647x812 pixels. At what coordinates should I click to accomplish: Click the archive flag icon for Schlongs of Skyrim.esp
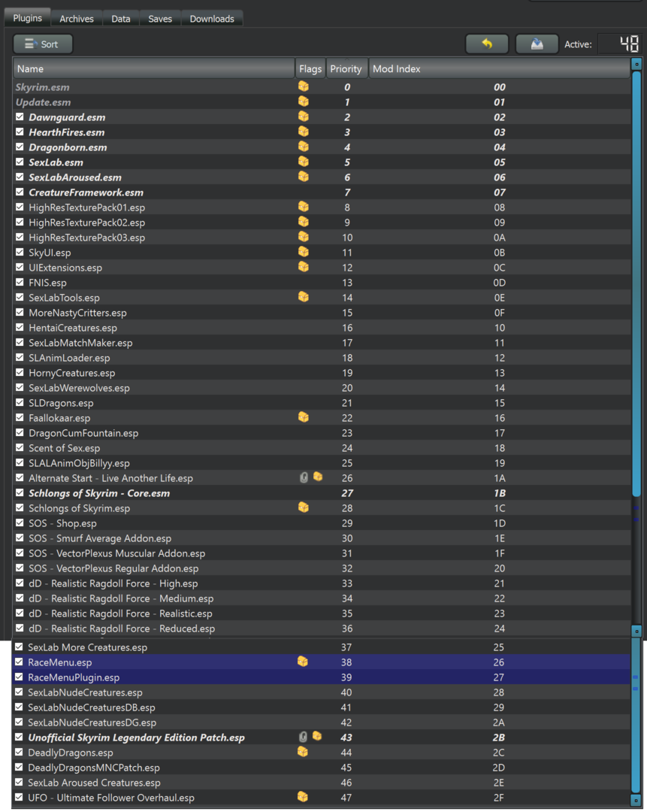click(x=304, y=507)
